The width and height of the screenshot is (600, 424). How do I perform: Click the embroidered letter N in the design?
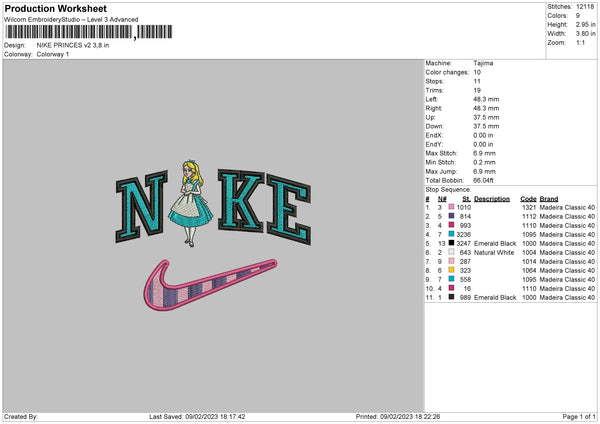[x=142, y=207]
